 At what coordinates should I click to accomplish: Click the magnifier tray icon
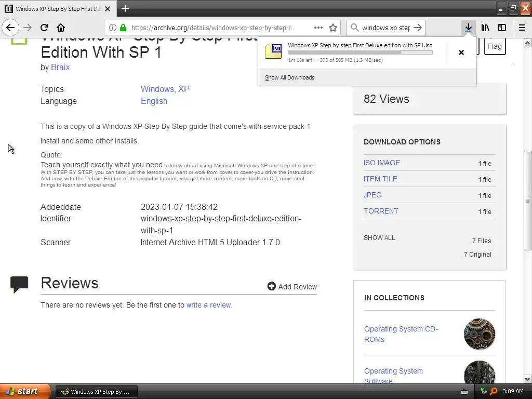click(x=494, y=391)
